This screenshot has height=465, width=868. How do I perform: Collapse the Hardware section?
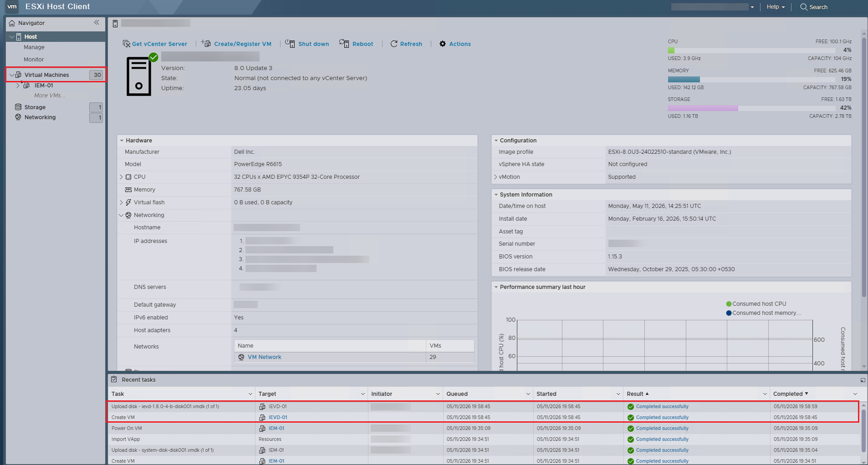[x=122, y=141]
